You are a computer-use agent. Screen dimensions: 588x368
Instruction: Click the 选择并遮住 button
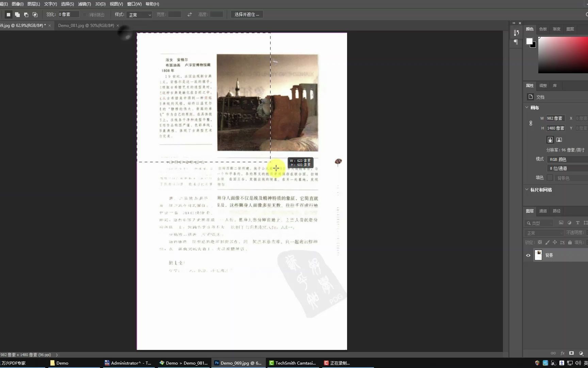(x=247, y=14)
